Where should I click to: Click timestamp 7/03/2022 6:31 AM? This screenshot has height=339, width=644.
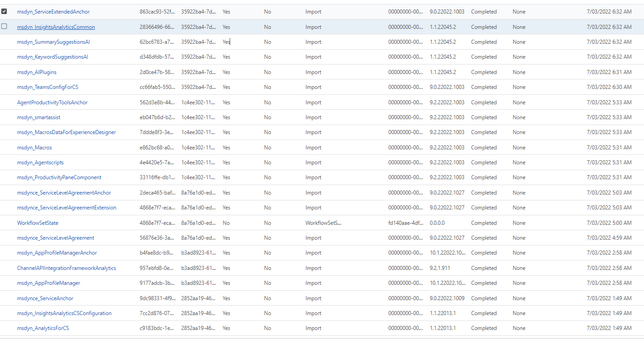pos(609,72)
